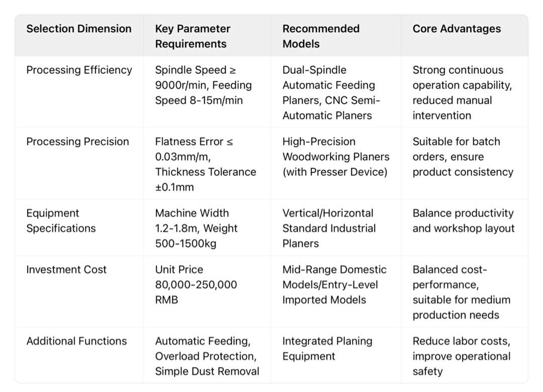The image size is (543, 392).
Task: Click the Additional Functions row label
Action: [x=76, y=341]
